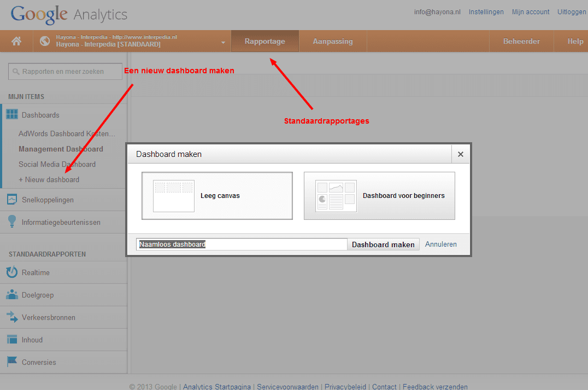Screen dimensions: 588x390
Task: Open the Help tab
Action: point(575,41)
